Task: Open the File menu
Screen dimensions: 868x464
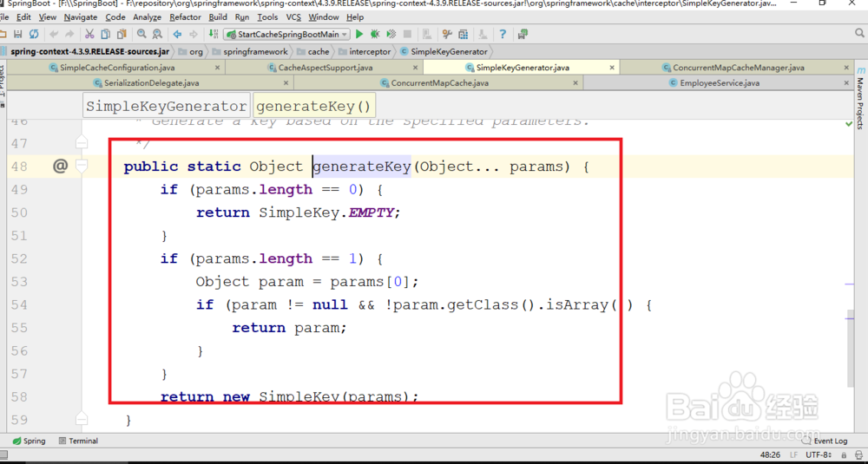Action: pos(5,17)
